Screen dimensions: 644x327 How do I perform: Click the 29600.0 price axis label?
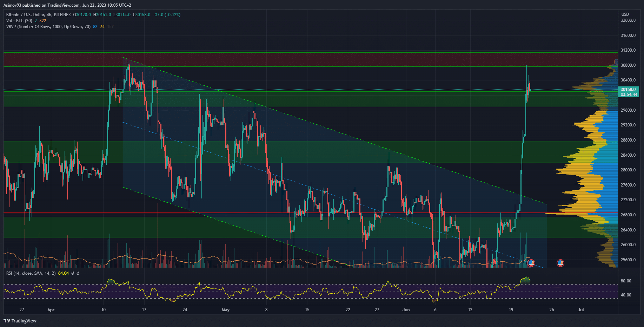coord(628,110)
